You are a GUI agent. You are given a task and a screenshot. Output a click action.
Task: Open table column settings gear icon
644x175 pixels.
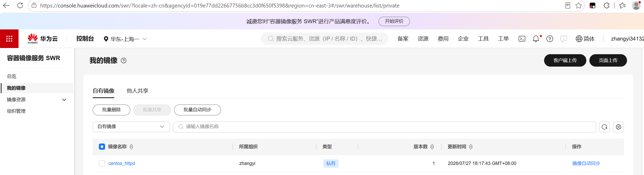[619, 127]
